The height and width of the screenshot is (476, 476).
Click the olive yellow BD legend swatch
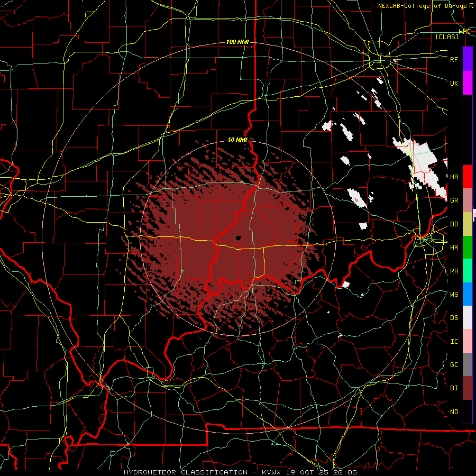click(x=467, y=224)
